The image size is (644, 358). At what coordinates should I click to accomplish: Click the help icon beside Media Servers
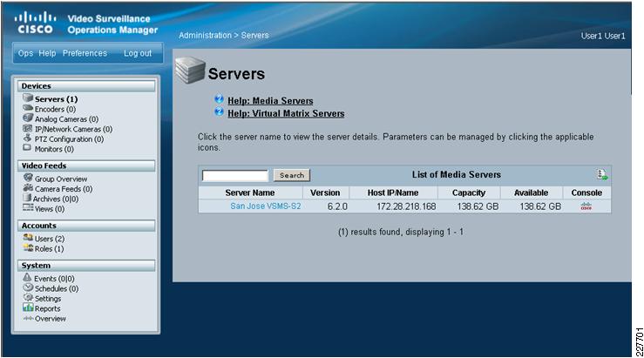[x=219, y=99]
